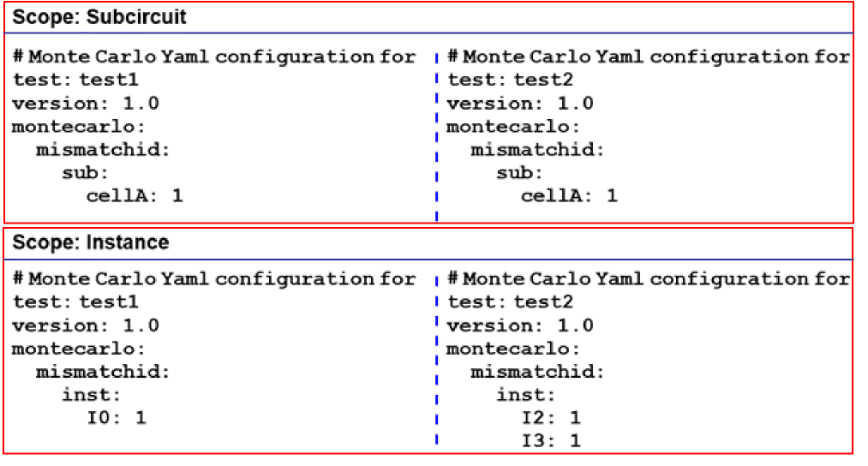Click 'mismatchid:' in Instance test2 config
This screenshot has height=466, width=868.
point(537,372)
